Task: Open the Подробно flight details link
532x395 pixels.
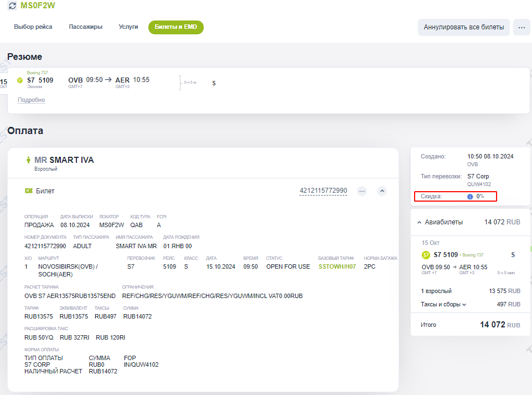Action: [31, 100]
